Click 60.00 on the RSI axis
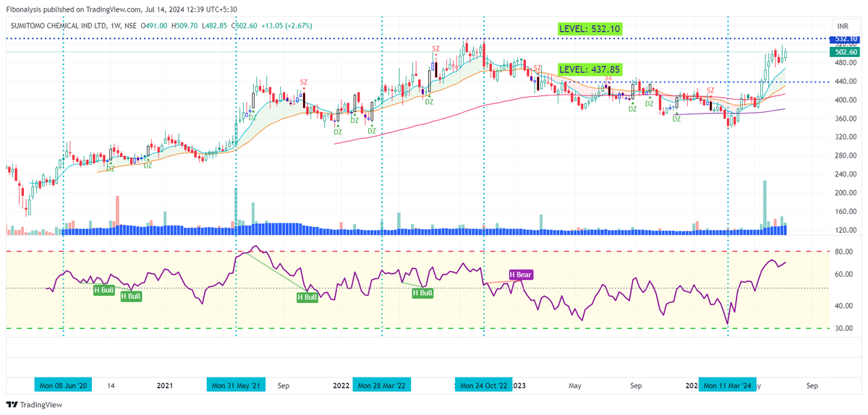Image resolution: width=868 pixels, height=415 pixels. (x=846, y=275)
